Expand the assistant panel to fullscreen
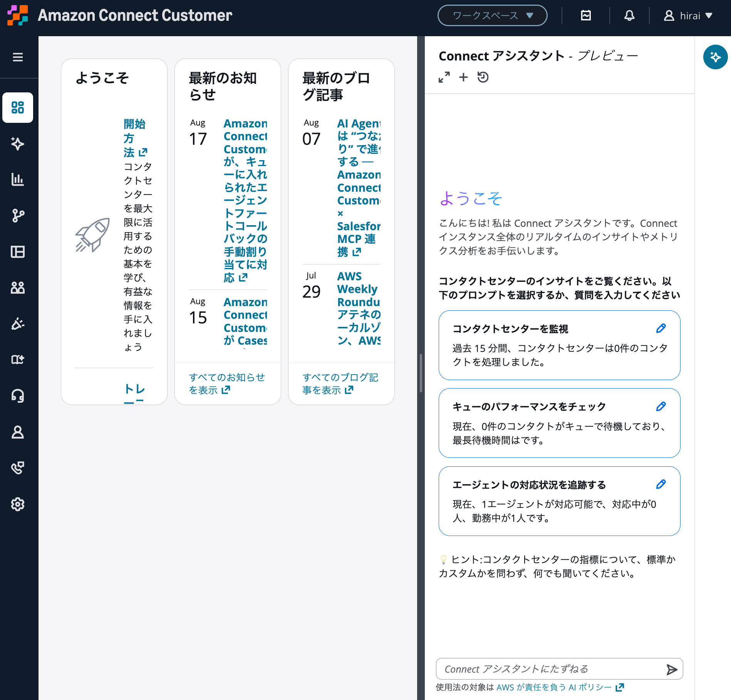This screenshot has width=731, height=700. [444, 77]
